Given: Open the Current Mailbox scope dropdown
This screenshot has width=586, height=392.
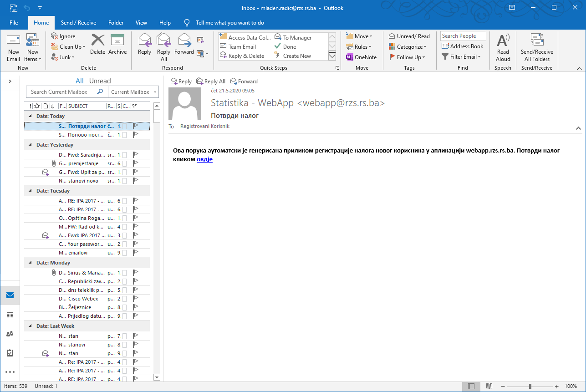Looking at the screenshot, I should (x=134, y=92).
